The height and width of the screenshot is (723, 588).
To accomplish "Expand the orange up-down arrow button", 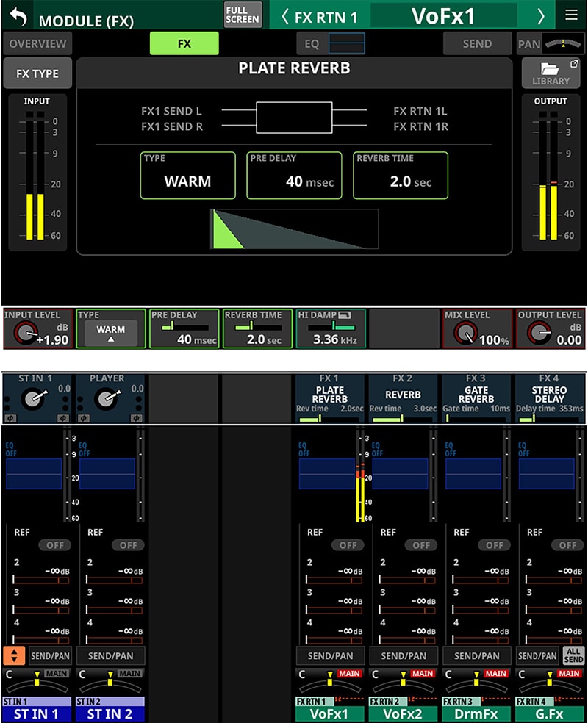I will (14, 655).
